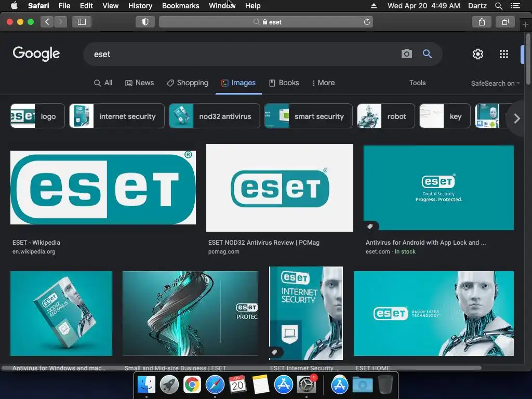Click the vertical page scrollbar
The image size is (532, 399).
(528, 59)
